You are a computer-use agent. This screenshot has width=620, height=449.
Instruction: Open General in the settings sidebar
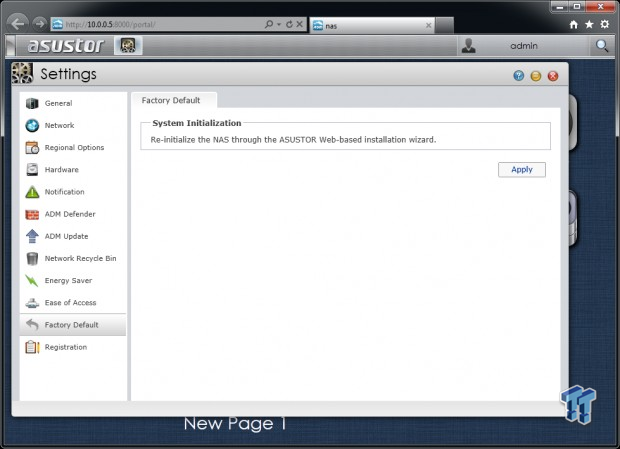[x=73, y=103]
